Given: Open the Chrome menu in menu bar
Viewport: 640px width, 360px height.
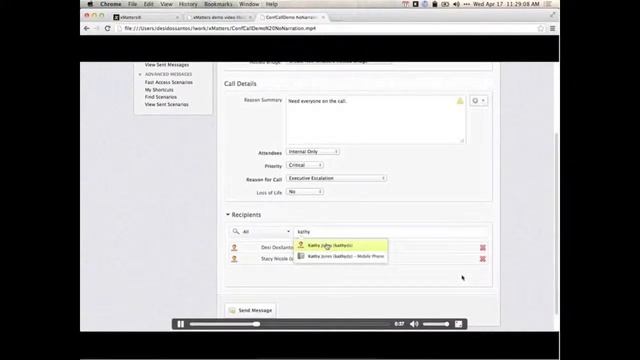Looking at the screenshot, I should tap(111, 4).
